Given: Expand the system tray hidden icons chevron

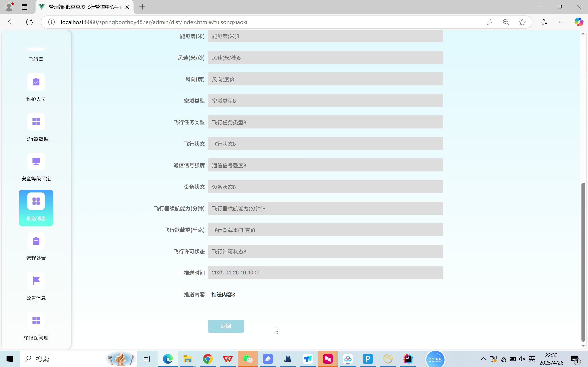Looking at the screenshot, I should click(x=483, y=359).
